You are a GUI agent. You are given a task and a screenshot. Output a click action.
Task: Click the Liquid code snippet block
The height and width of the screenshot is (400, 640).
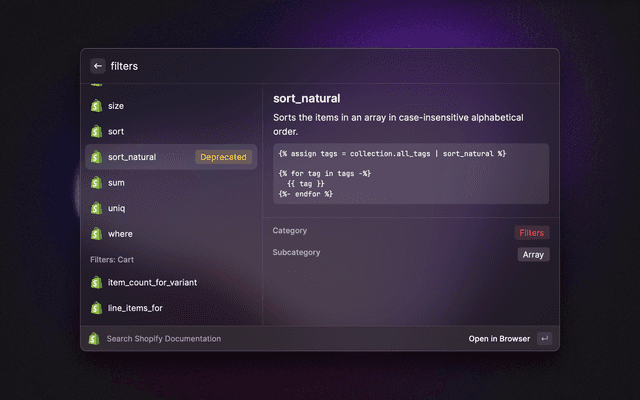pyautogui.click(x=411, y=173)
